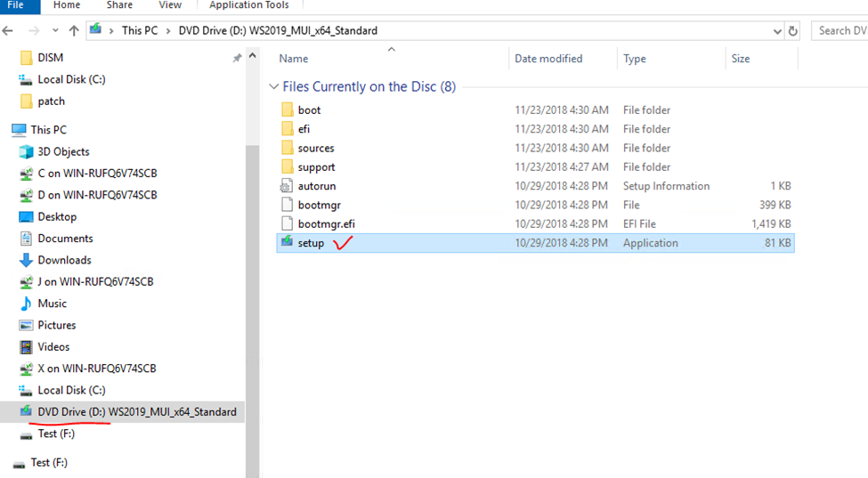
Task: Collapse the Files Currently on the Disc group
Action: 273,87
